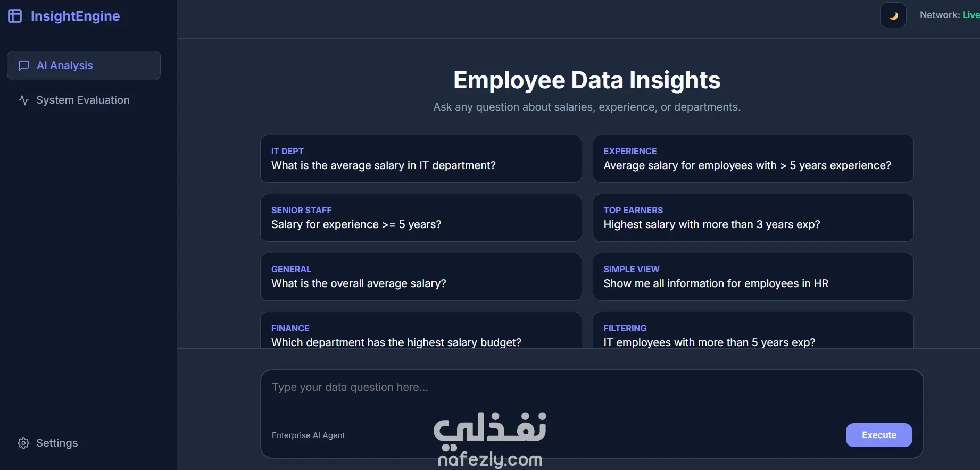Screen dimensions: 980x470
Task: Open the AI Analysis menu item
Action: coord(84,65)
